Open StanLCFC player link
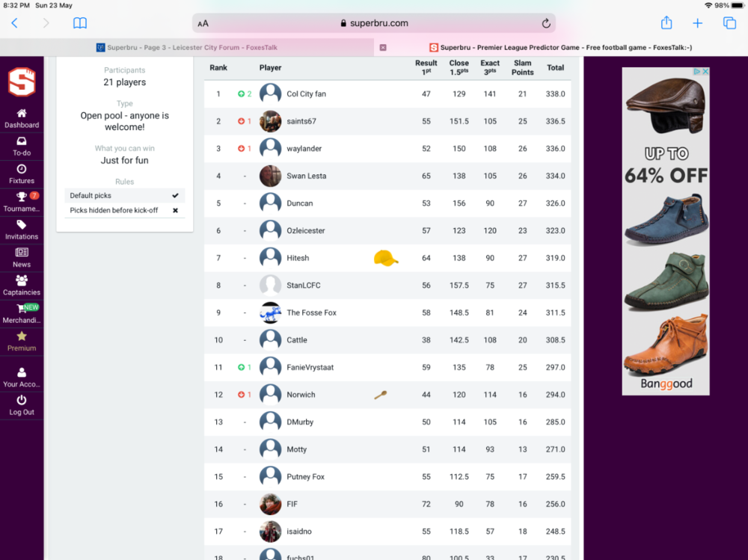The image size is (748, 560). (x=304, y=286)
